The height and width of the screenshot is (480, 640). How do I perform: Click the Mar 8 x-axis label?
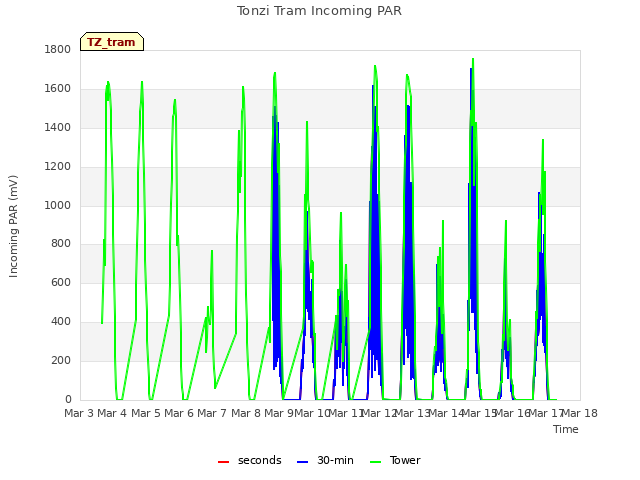point(246,413)
